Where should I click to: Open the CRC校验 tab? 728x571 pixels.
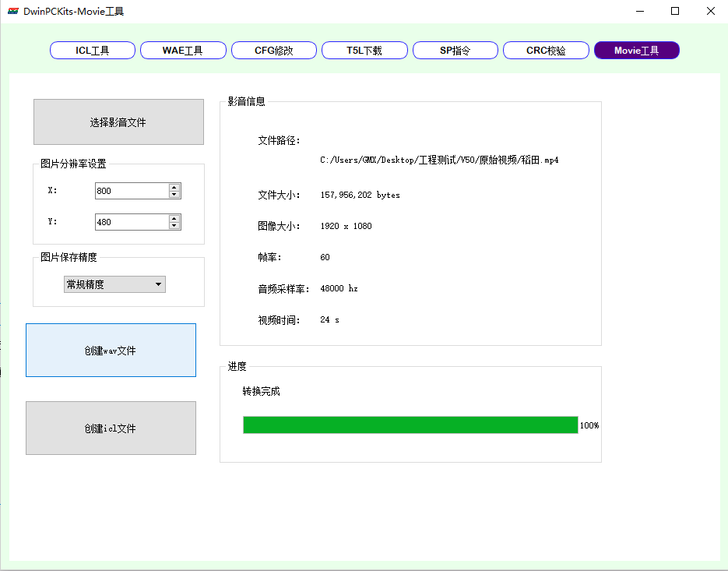pos(546,51)
